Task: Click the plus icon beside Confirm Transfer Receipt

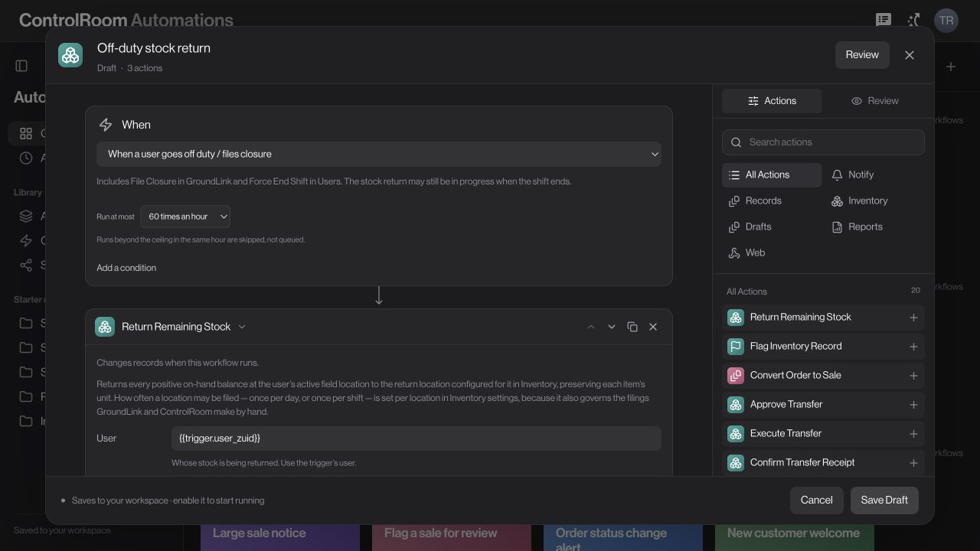Action: tap(913, 463)
